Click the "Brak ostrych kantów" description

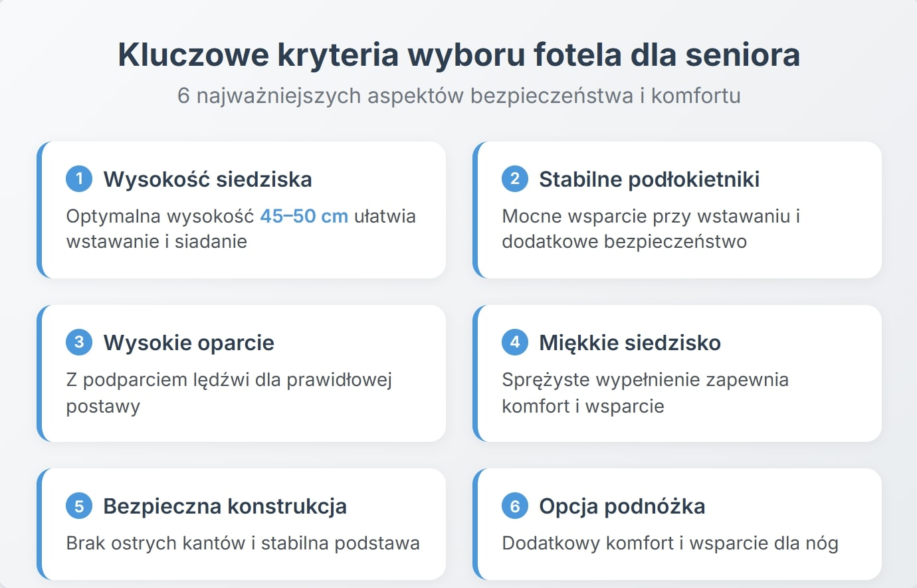[243, 543]
